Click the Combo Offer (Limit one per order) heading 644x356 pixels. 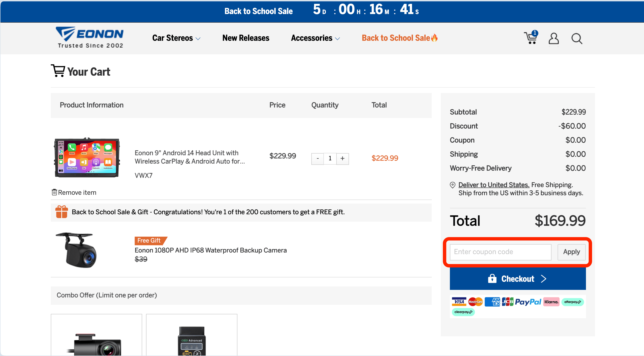pyautogui.click(x=107, y=295)
